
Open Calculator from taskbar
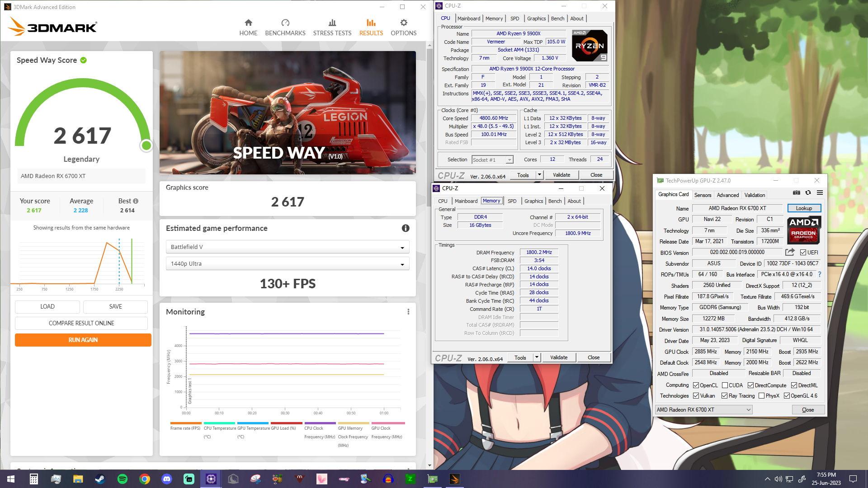(34, 479)
